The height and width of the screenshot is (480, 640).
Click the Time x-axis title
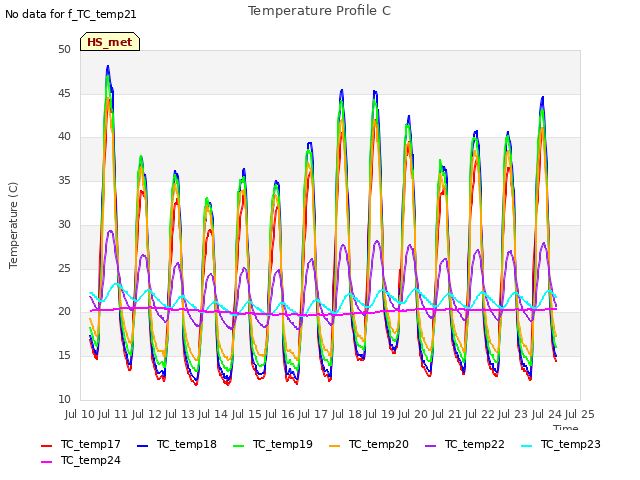click(565, 427)
